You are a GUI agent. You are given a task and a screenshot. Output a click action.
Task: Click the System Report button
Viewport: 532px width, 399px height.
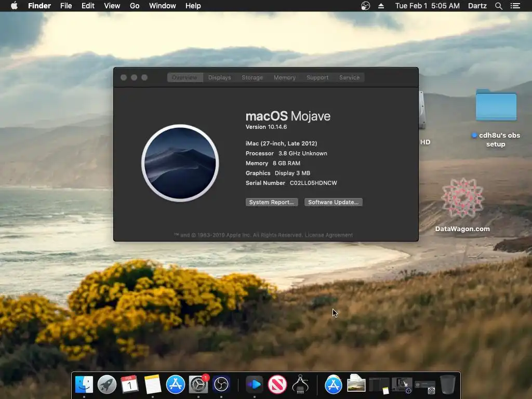(x=271, y=202)
